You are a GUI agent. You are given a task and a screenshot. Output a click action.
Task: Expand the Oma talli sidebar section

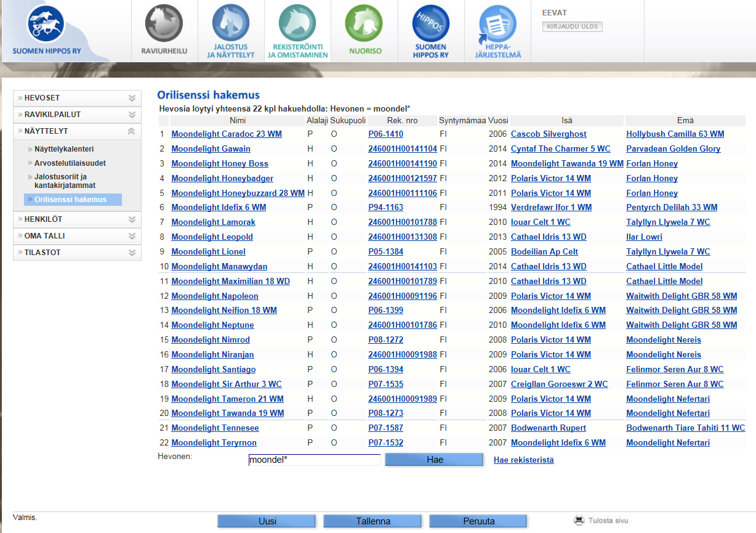tap(77, 236)
